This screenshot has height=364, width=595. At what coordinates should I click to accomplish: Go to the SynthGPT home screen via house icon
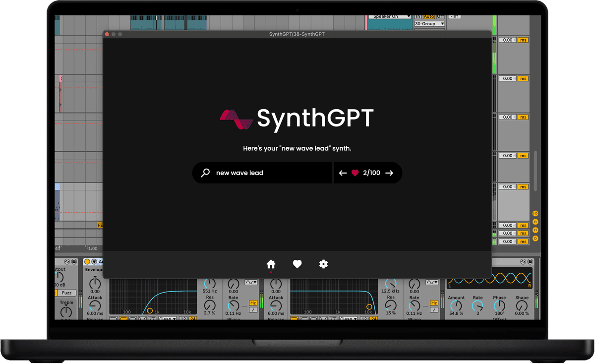click(x=271, y=264)
